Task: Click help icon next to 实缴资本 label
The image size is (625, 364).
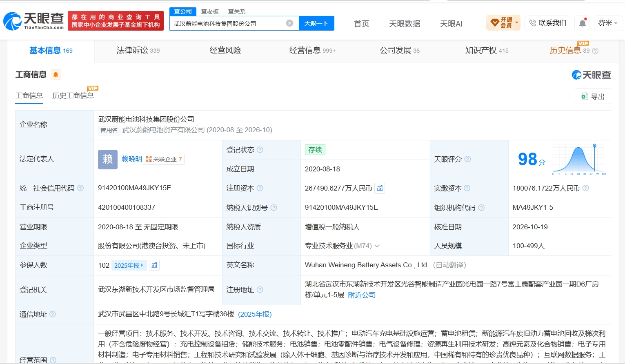Action: point(467,188)
